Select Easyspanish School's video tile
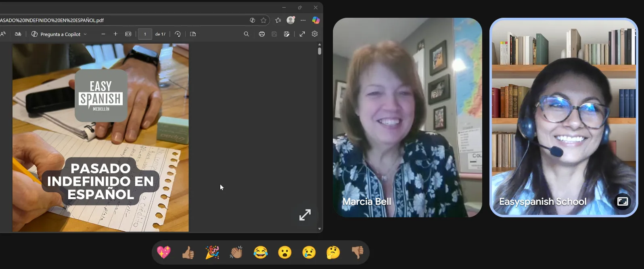The width and height of the screenshot is (644, 269). 564,118
